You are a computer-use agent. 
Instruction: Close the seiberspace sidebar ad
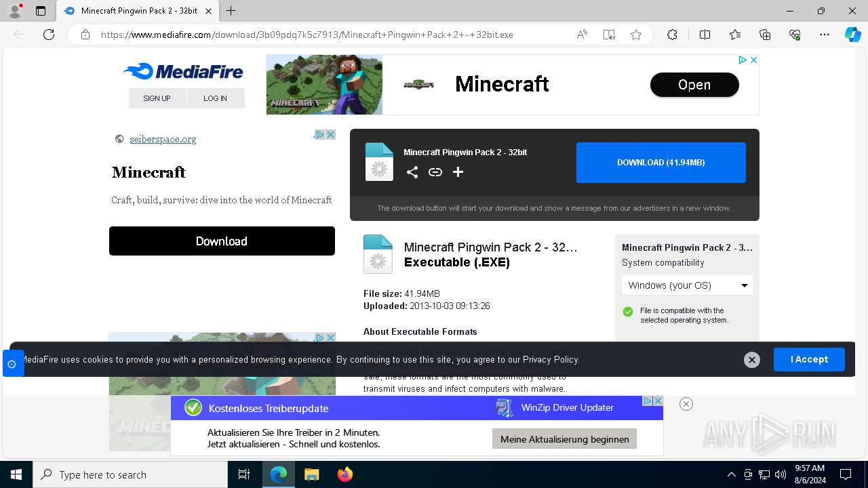(x=330, y=135)
